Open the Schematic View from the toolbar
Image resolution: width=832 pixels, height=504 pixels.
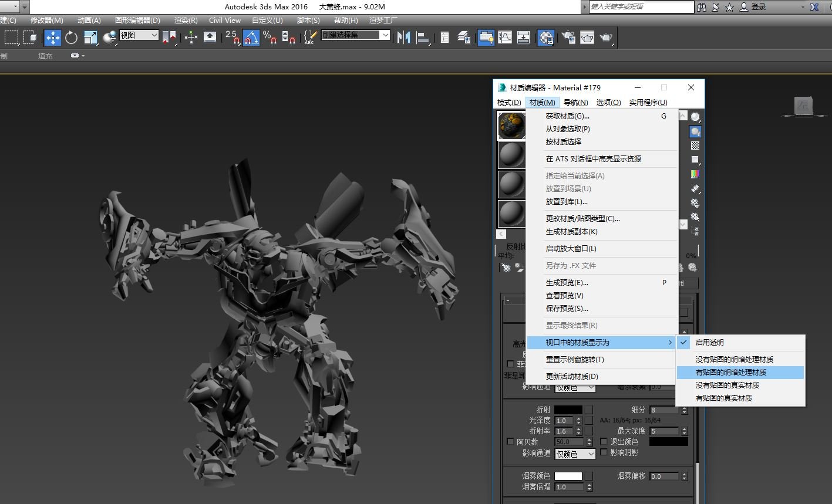click(x=523, y=37)
